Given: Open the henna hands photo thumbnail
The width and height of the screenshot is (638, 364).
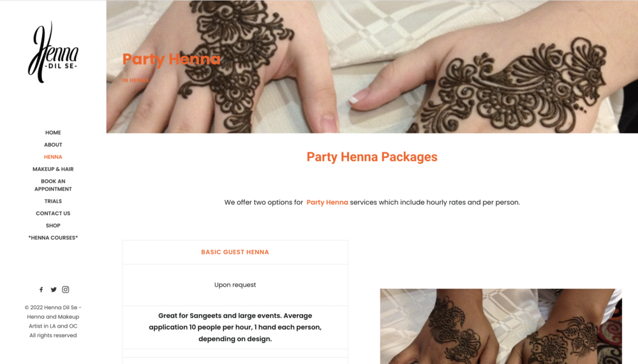Looking at the screenshot, I should [501, 326].
